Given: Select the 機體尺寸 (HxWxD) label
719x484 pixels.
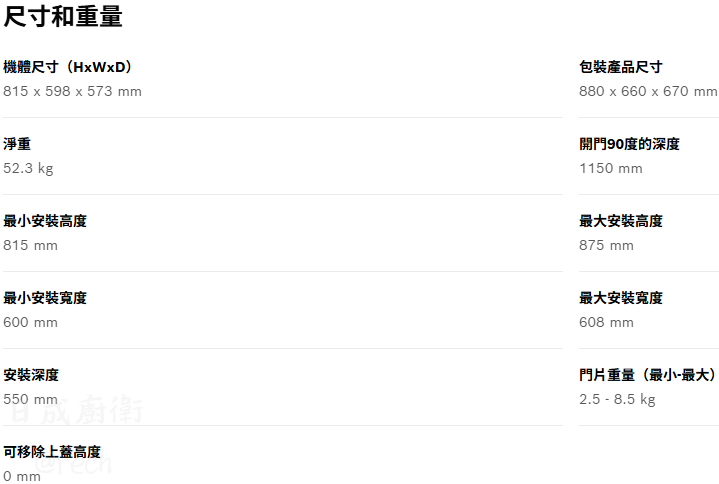Looking at the screenshot, I should [69, 67].
